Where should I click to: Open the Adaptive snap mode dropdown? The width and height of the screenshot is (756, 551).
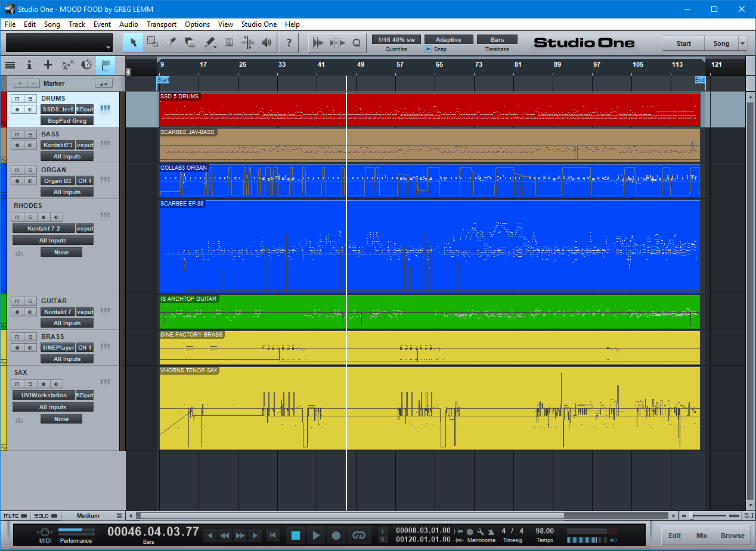[448, 40]
